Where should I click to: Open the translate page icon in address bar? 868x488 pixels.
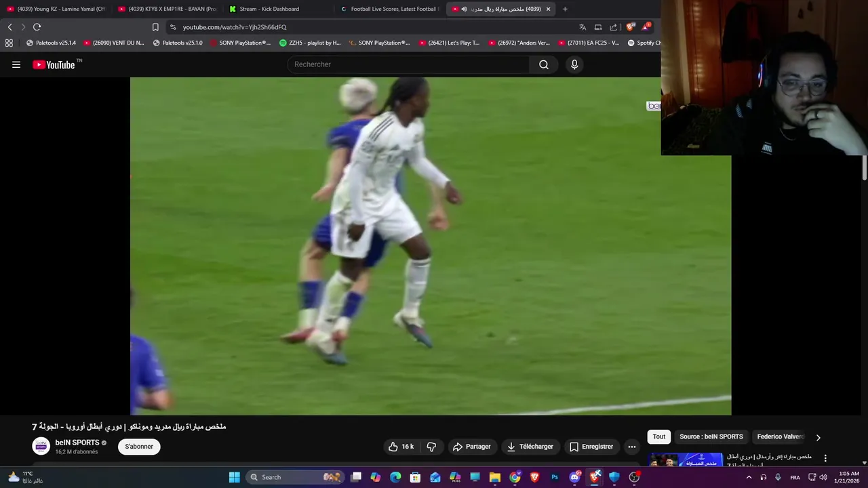coord(583,27)
